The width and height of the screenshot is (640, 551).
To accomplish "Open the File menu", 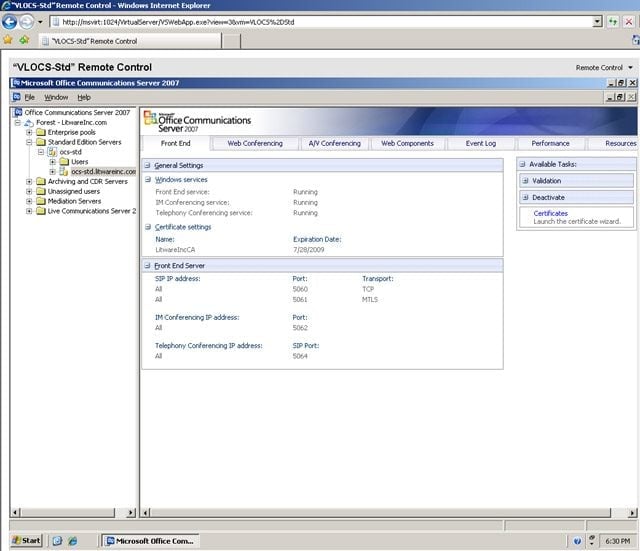I will coord(29,97).
